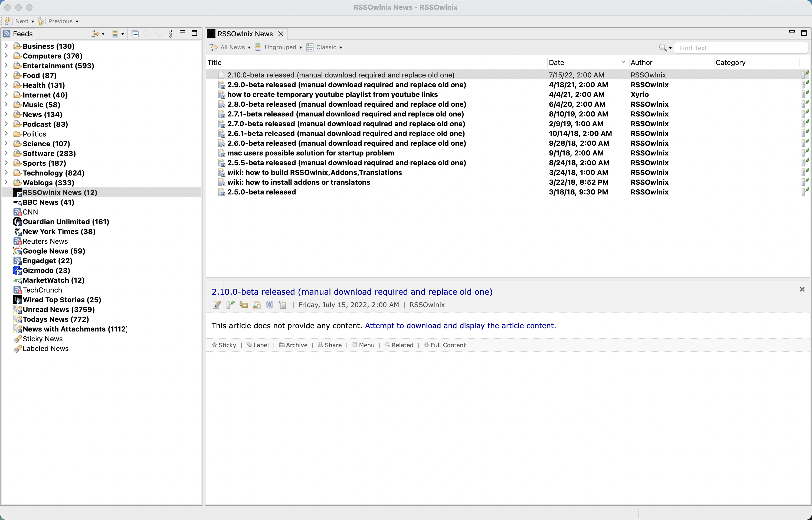Click the pin sticky icon in article header

click(x=230, y=305)
